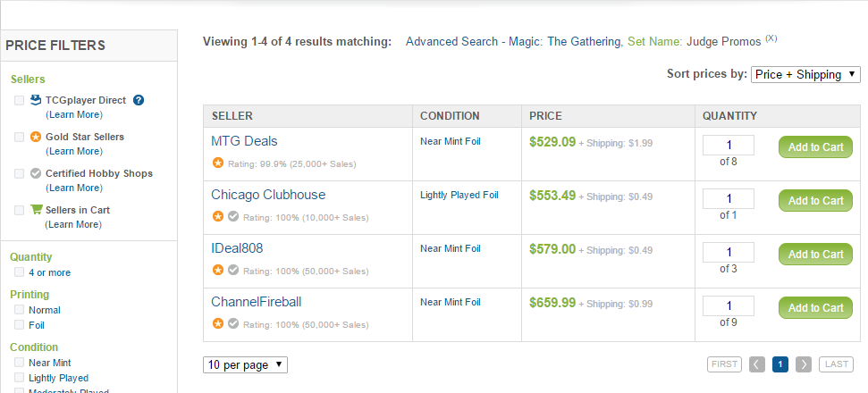Open the 10 per page dropdown

point(245,364)
